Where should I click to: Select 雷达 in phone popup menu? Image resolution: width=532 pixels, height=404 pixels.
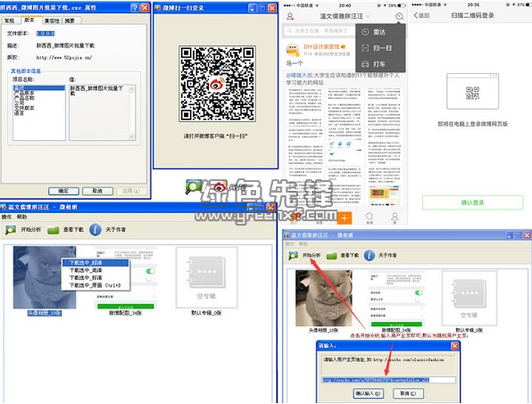coord(380,32)
